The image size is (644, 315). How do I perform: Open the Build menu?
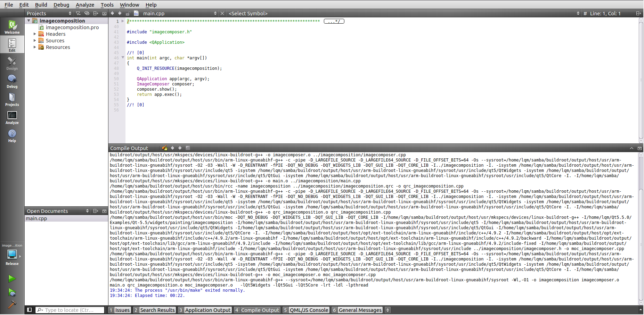[41, 5]
